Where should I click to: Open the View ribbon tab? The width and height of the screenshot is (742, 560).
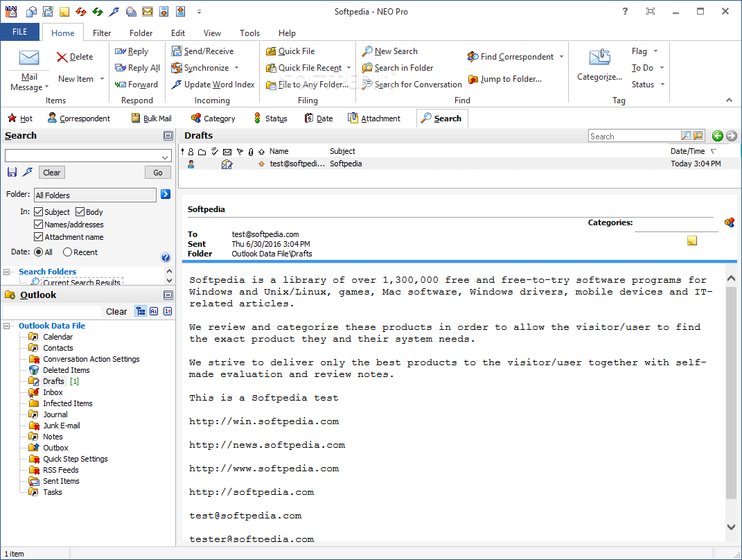(212, 33)
